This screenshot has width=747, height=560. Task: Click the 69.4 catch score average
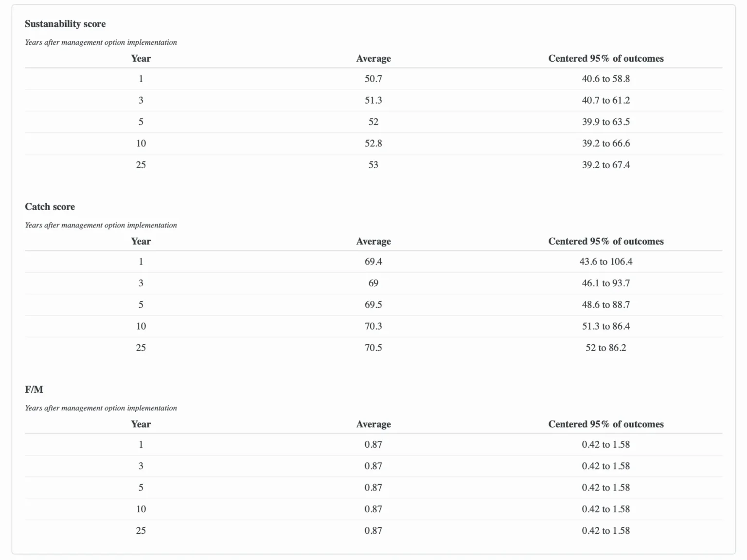pyautogui.click(x=373, y=262)
